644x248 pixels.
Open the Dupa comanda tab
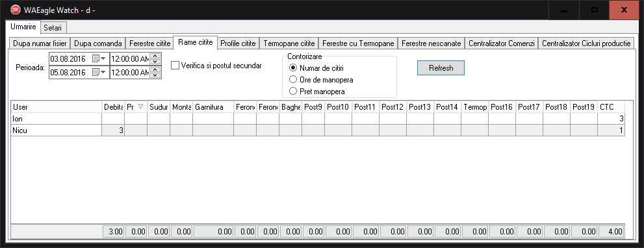(97, 43)
